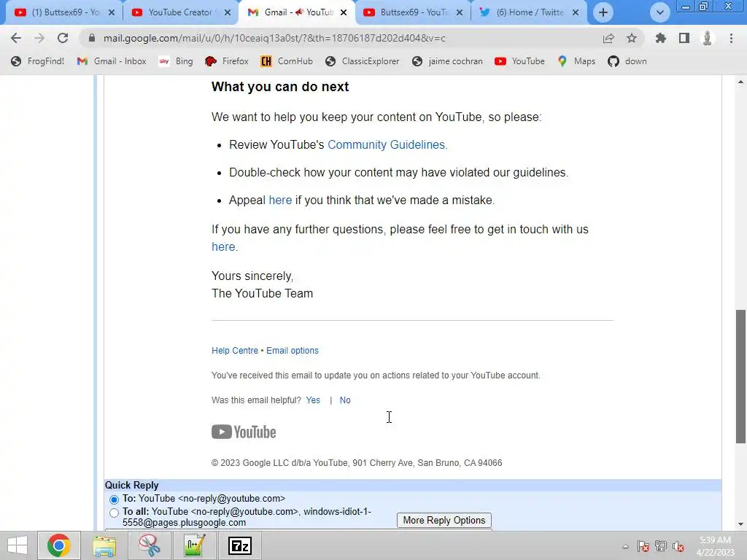The width and height of the screenshot is (747, 560).
Task: Open the notepad editor taskbar icon
Action: point(194,545)
